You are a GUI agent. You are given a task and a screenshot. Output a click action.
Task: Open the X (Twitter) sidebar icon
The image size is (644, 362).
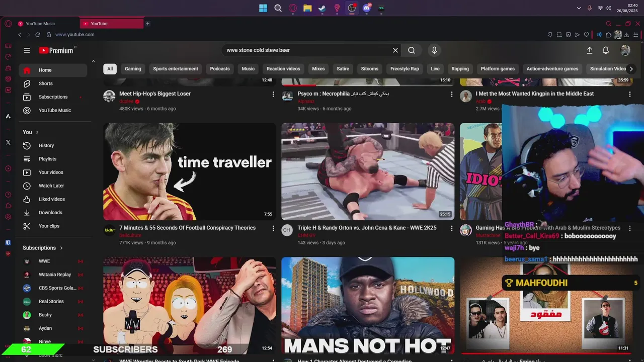[8, 142]
